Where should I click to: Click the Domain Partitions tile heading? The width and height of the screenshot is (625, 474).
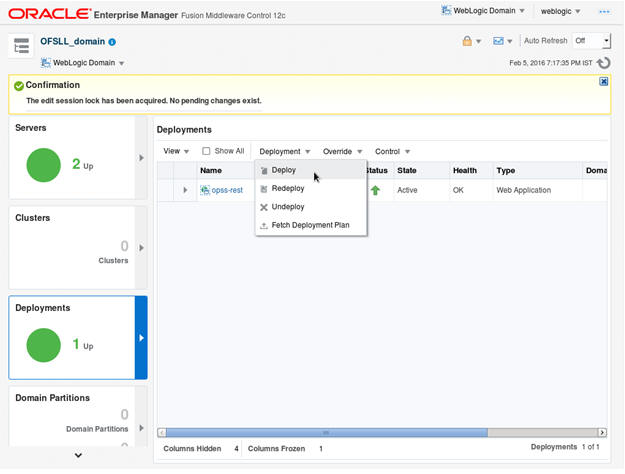pyautogui.click(x=53, y=399)
